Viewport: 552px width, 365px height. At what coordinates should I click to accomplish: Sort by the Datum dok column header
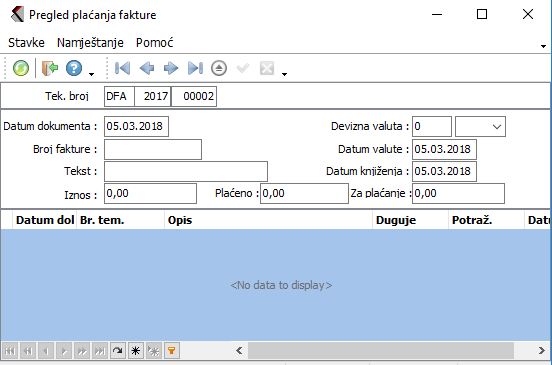[45, 220]
